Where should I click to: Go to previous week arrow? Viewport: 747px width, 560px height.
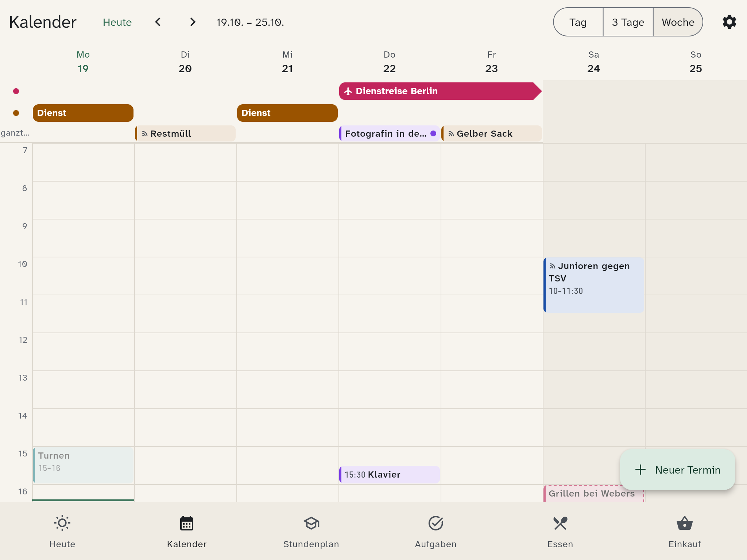pos(158,22)
